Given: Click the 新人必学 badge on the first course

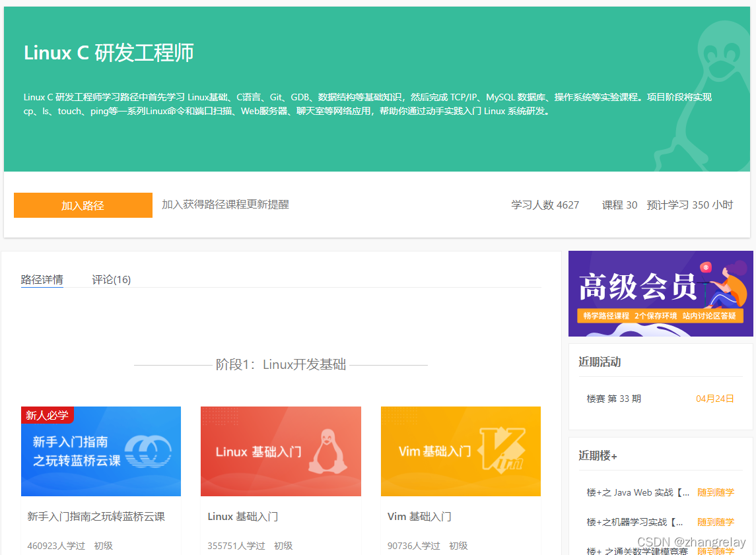Looking at the screenshot, I should 48,415.
